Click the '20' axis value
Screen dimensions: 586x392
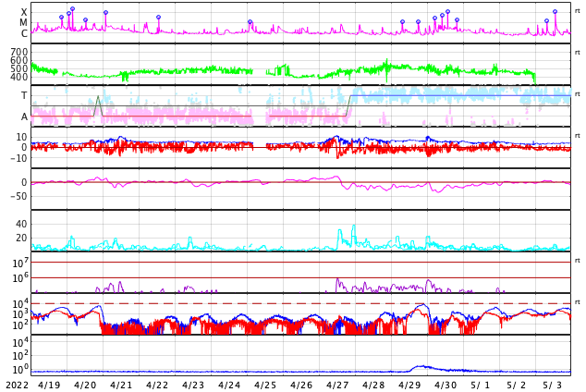[x=21, y=238]
